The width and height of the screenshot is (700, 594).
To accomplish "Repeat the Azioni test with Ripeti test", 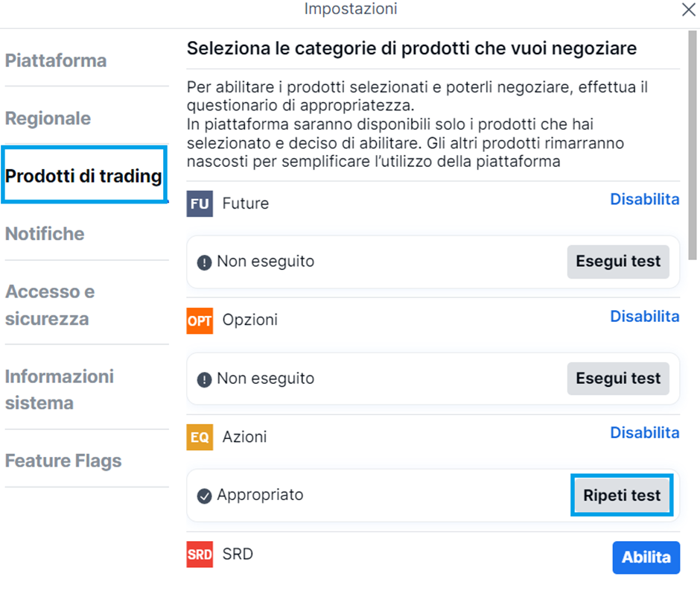I will click(622, 495).
